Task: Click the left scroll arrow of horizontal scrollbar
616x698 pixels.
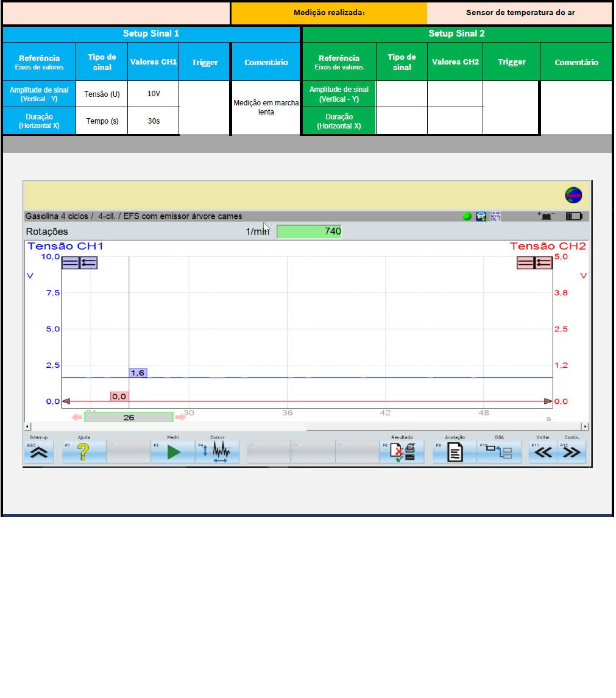Action: (x=27, y=427)
